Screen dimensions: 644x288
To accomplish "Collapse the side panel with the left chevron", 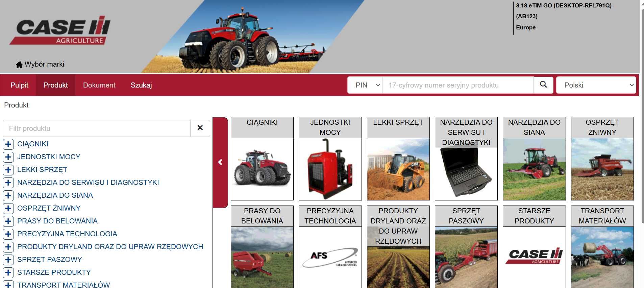I will click(220, 162).
